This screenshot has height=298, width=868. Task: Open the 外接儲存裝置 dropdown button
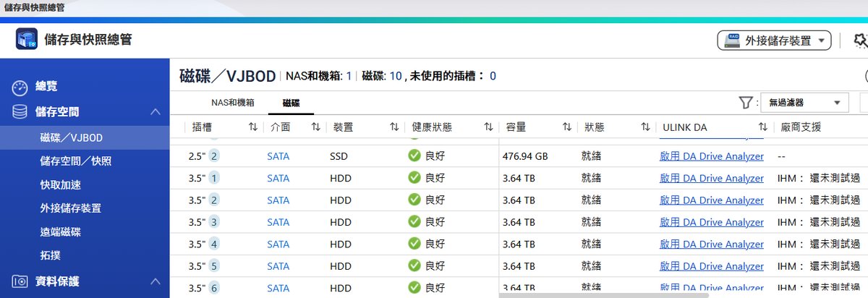click(773, 41)
